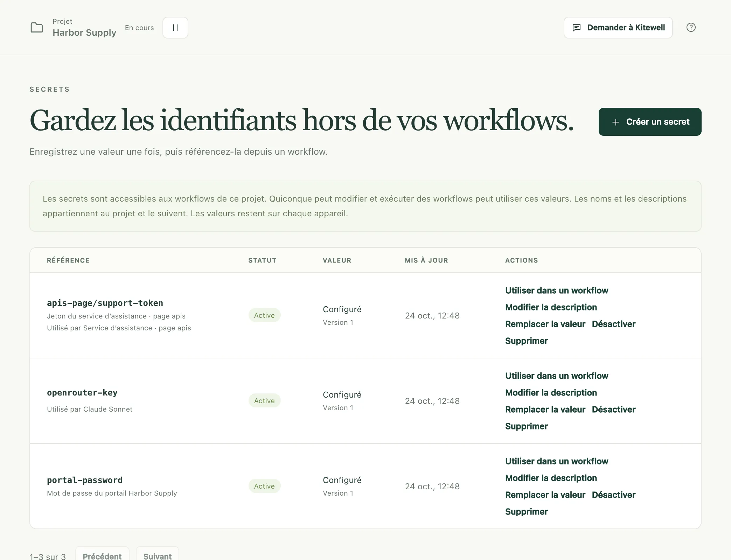Select the apis-page/support-token reference name

(105, 303)
